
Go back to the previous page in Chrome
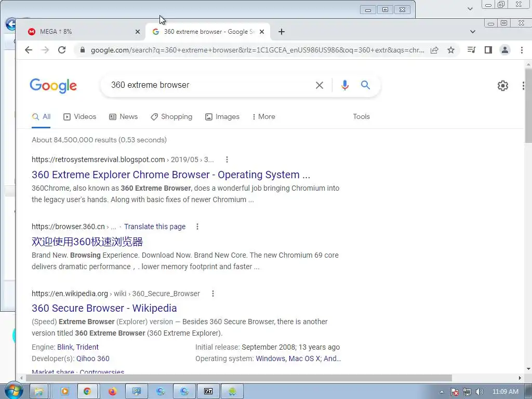click(29, 50)
